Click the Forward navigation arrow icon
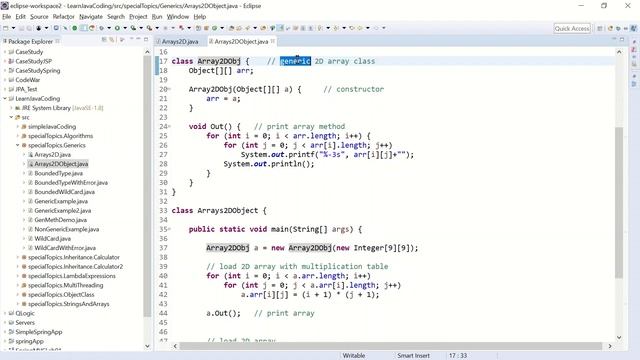The image size is (640, 360). 376,28
